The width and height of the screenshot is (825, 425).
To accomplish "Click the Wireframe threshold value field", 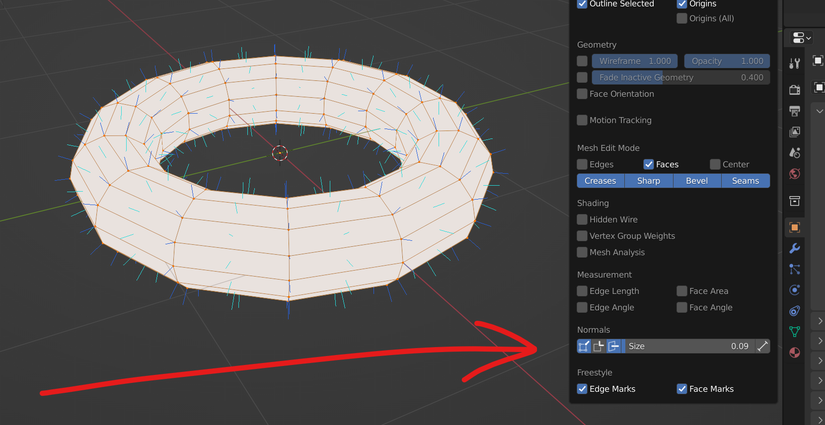I will point(635,61).
